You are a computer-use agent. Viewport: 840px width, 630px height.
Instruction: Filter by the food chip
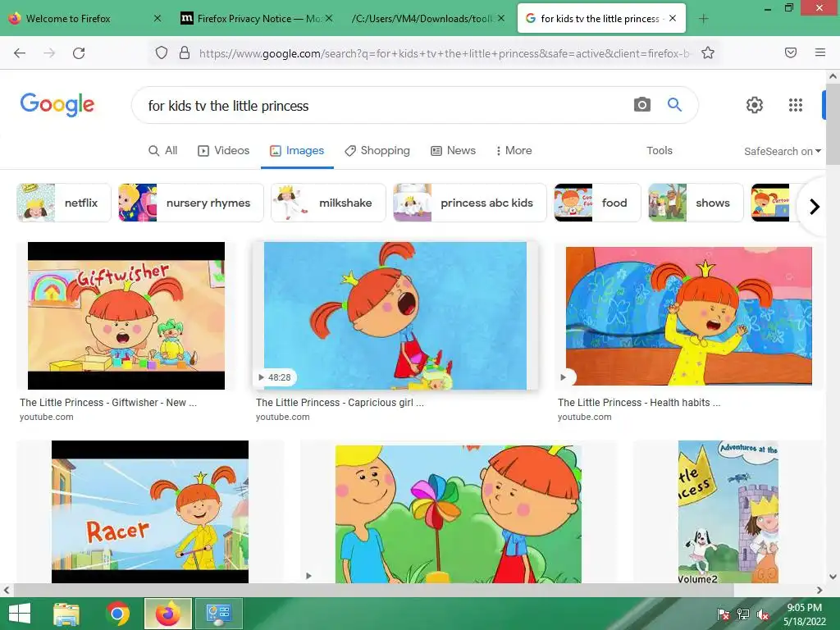coord(597,203)
